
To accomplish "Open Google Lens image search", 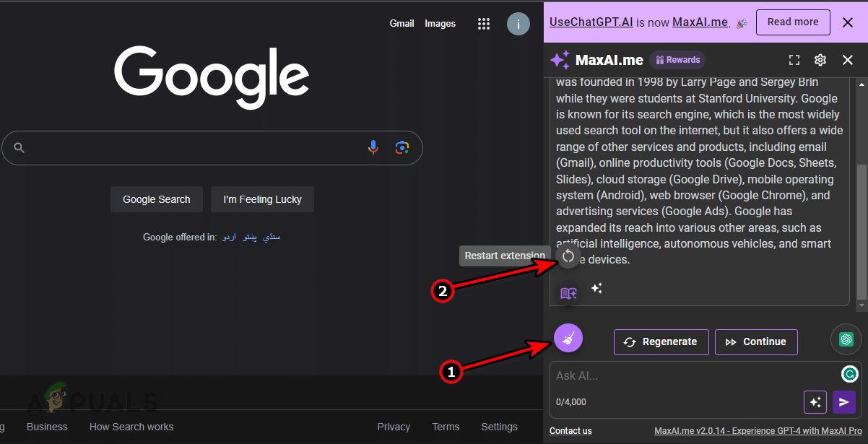I will click(402, 147).
